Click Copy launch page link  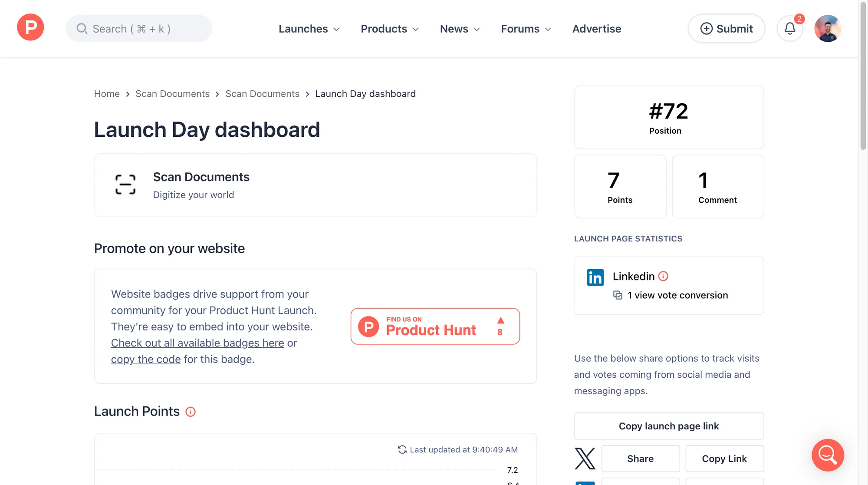[668, 426]
